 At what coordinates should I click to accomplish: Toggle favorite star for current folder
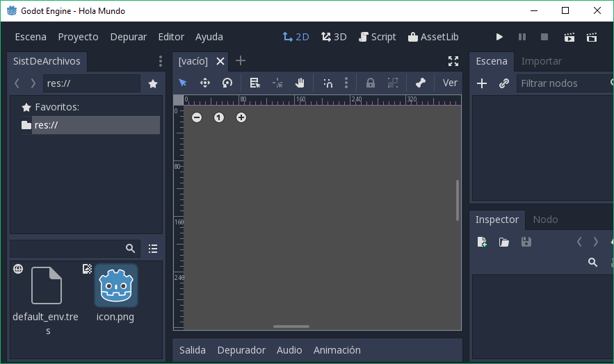(153, 83)
